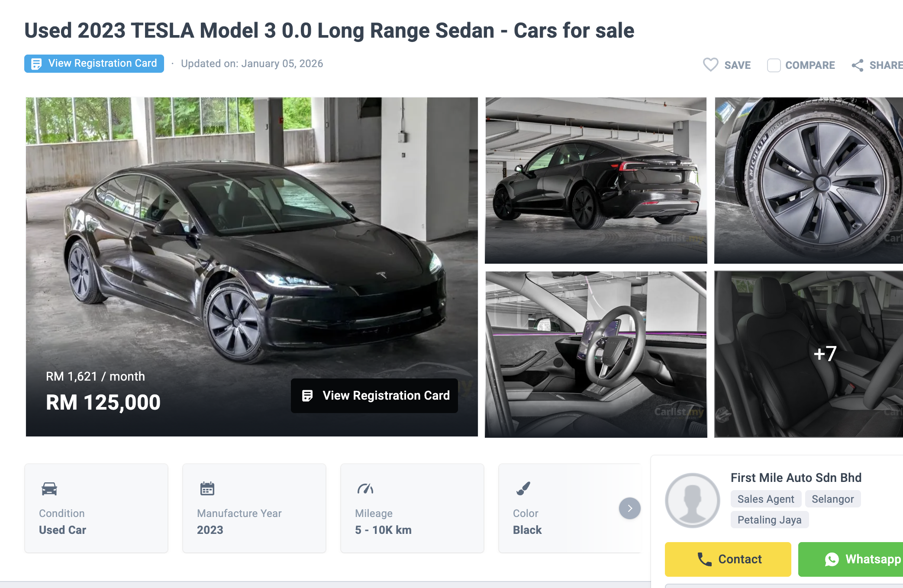903x588 pixels.
Task: Click the calendar icon on Manufacture Year card
Action: point(206,488)
